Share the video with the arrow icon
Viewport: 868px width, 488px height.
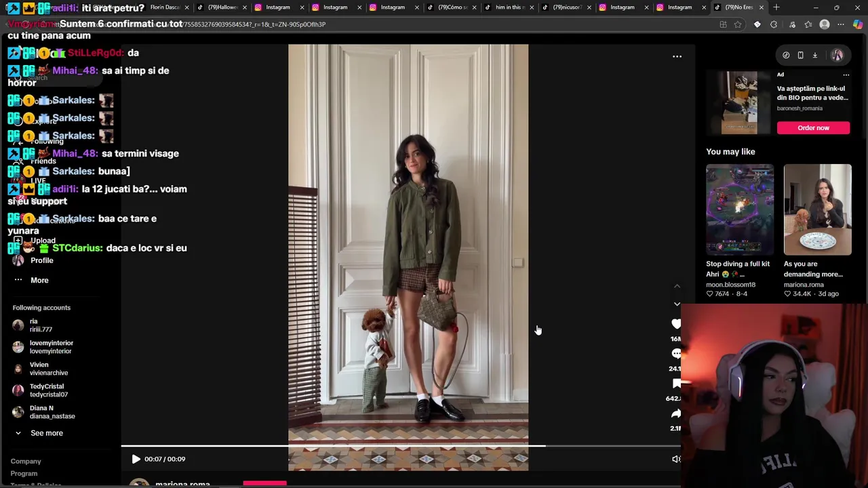(x=676, y=413)
